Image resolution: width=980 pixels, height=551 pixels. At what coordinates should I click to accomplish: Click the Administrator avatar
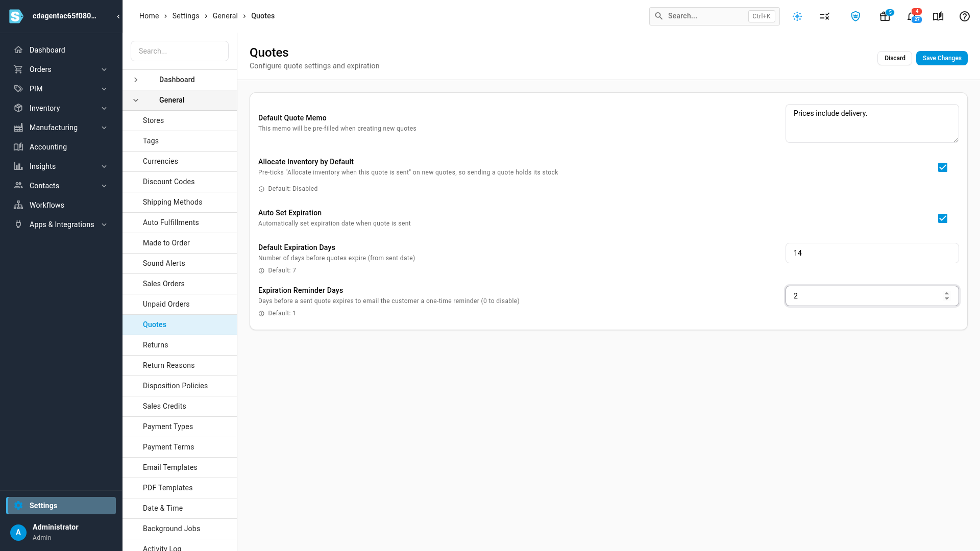click(18, 532)
